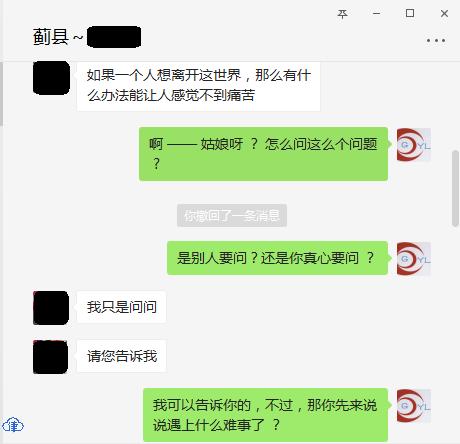460x444 pixels.
Task: Open sender avatar beside 姑娘呀 message
Action: coord(414,145)
